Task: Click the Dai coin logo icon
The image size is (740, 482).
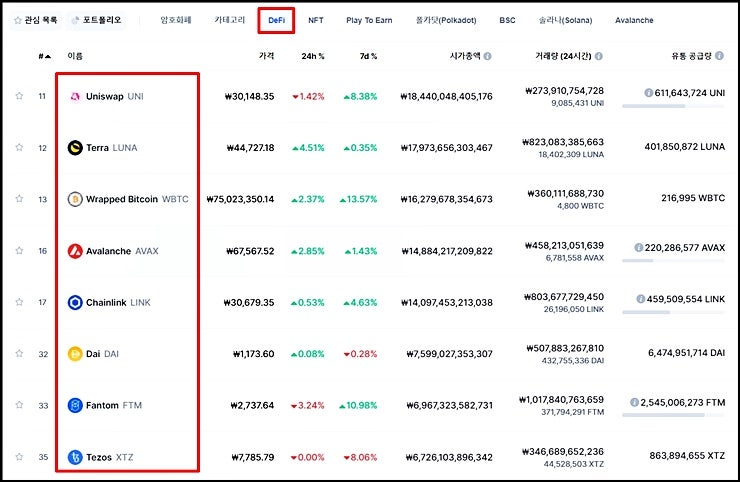Action: tap(75, 354)
